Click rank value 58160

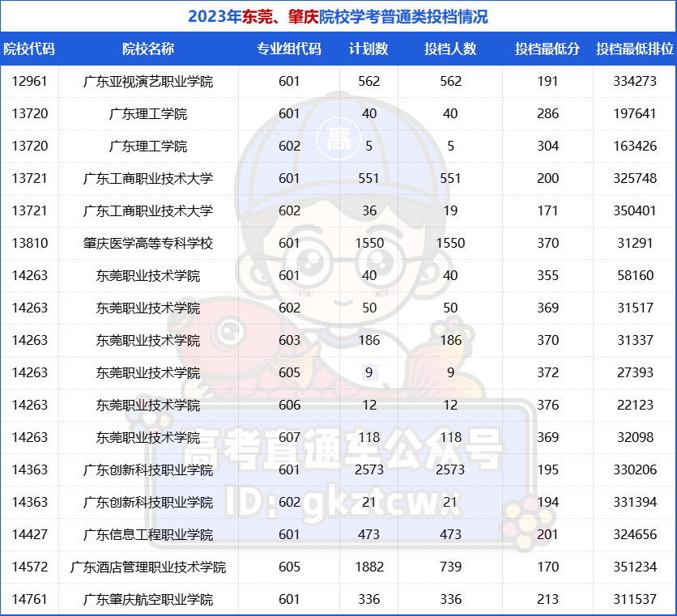coord(635,275)
